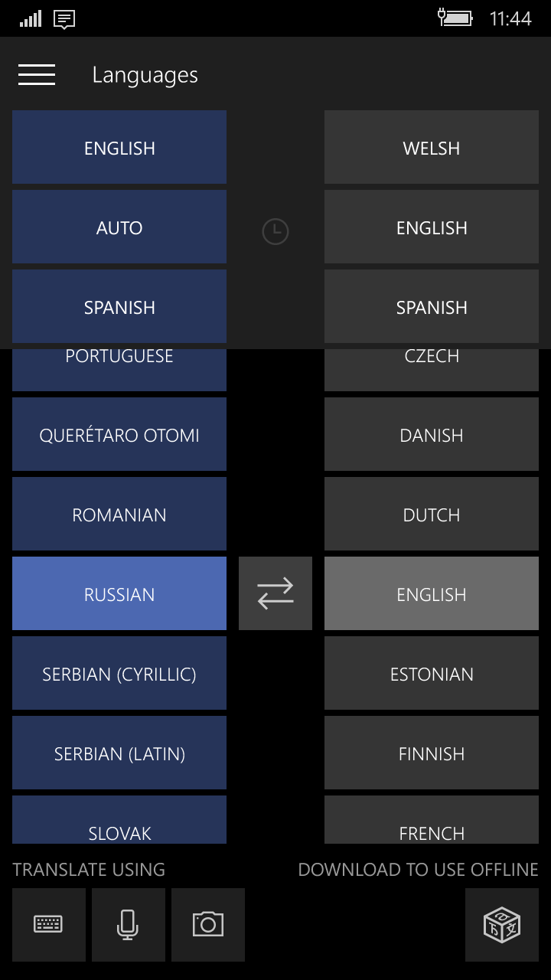Translate using camera
The image size is (551, 980).
pos(208,924)
